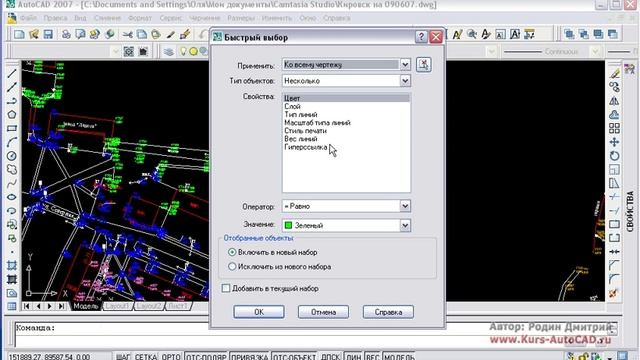The image size is (640, 360).
Task: Select the Rotate modify tool
Action: click(614, 156)
